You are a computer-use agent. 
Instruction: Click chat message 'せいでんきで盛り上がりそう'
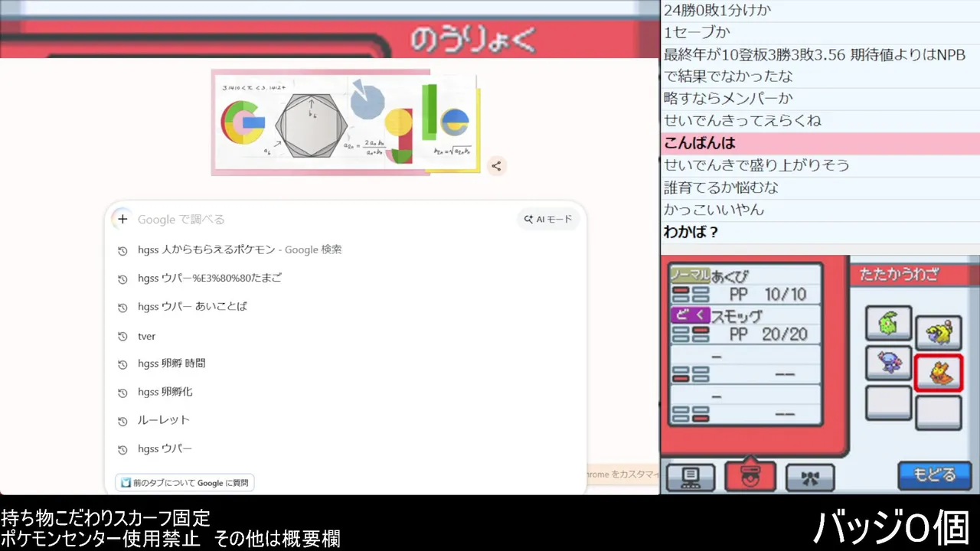[756, 165]
